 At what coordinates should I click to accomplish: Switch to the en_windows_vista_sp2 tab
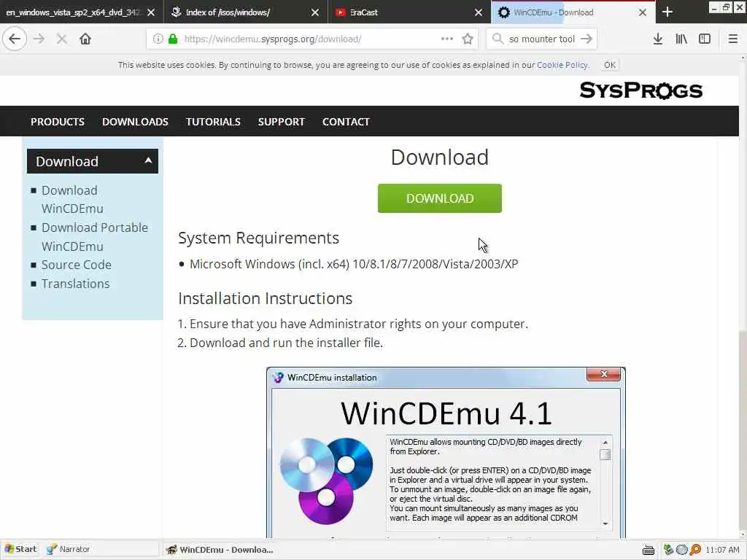(74, 12)
